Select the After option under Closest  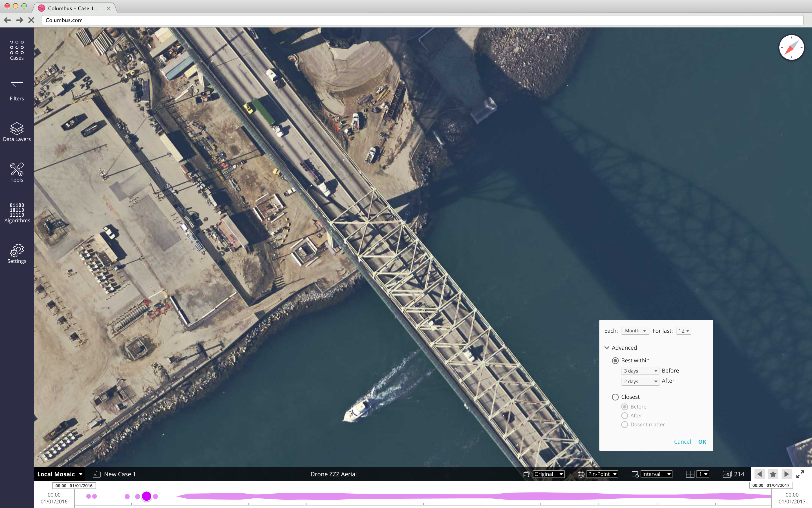625,416
